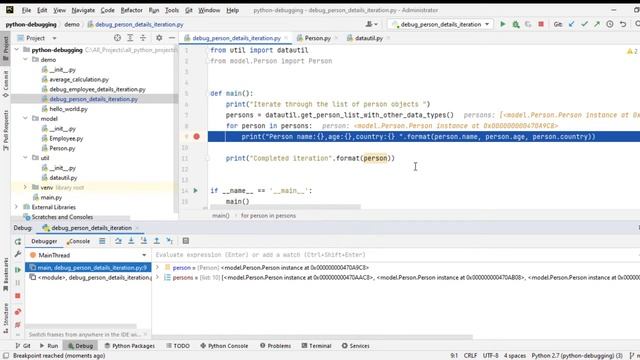Click wrench settings icon in Debug sidebar

point(18,254)
